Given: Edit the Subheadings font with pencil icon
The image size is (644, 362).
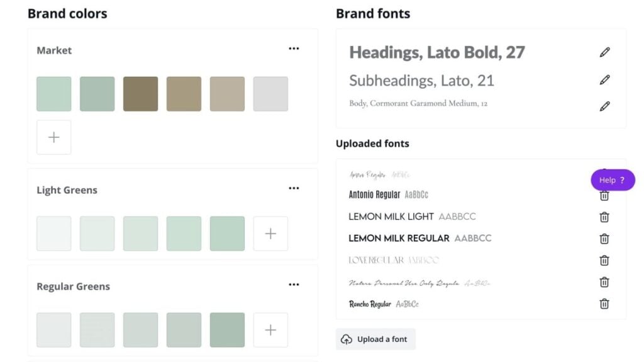Looking at the screenshot, I should [x=604, y=80].
